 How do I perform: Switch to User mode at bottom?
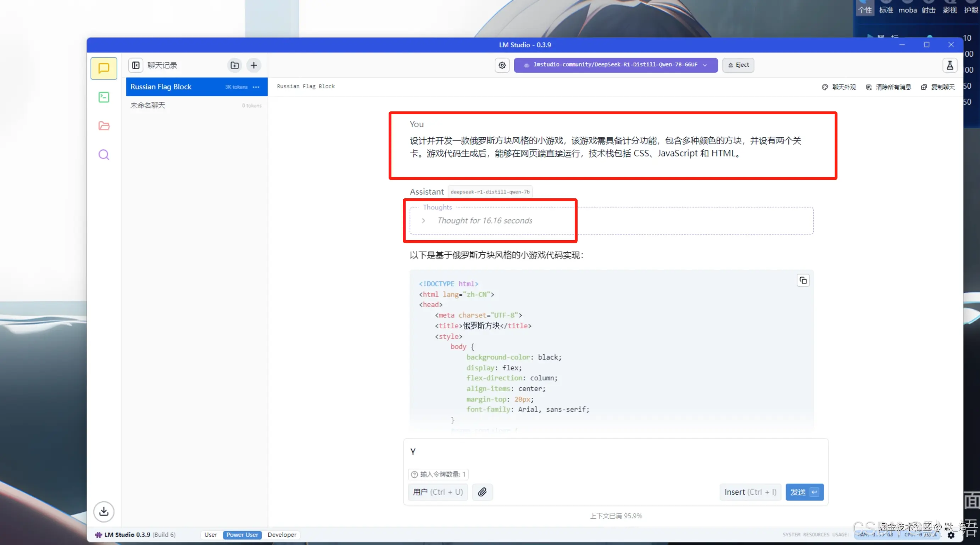[x=210, y=534]
